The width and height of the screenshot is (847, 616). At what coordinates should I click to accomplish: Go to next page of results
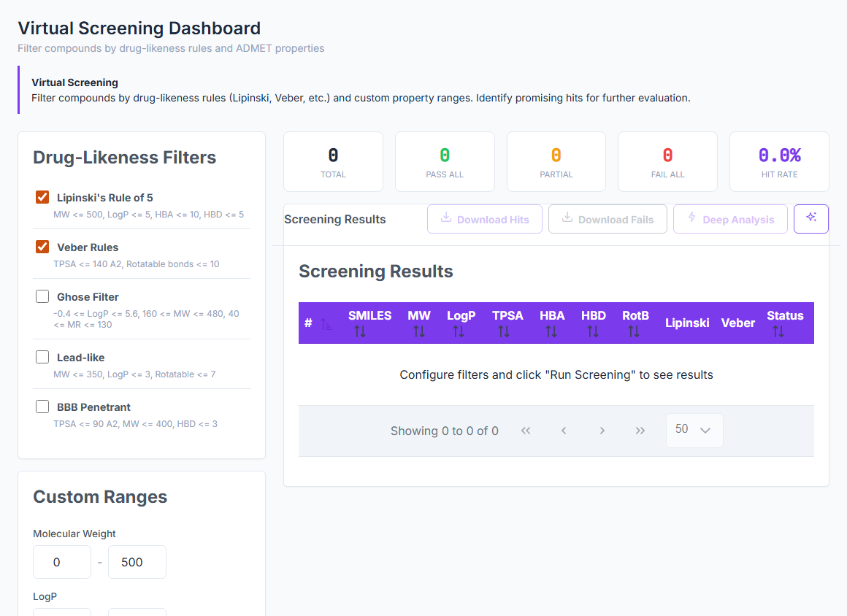(x=602, y=431)
